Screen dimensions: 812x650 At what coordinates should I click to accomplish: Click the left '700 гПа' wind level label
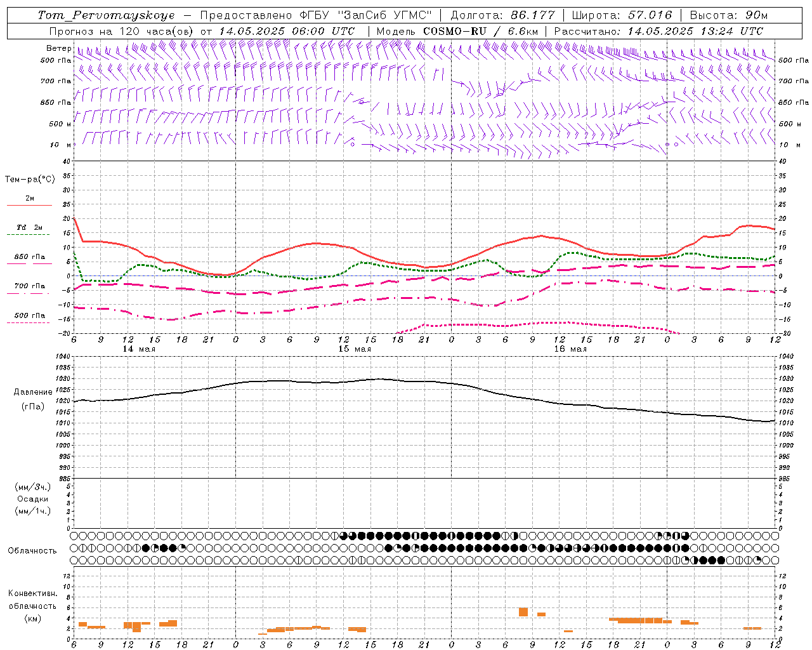tap(56, 81)
